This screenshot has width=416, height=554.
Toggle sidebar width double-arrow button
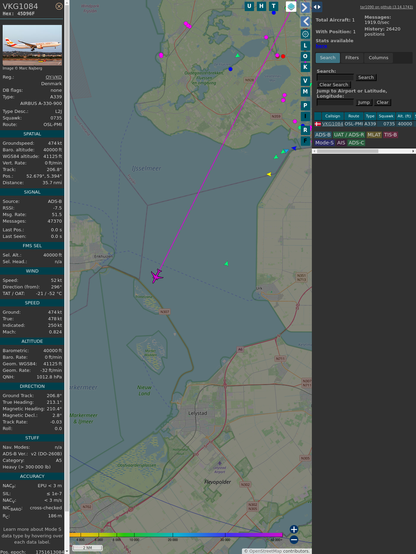(317, 7)
